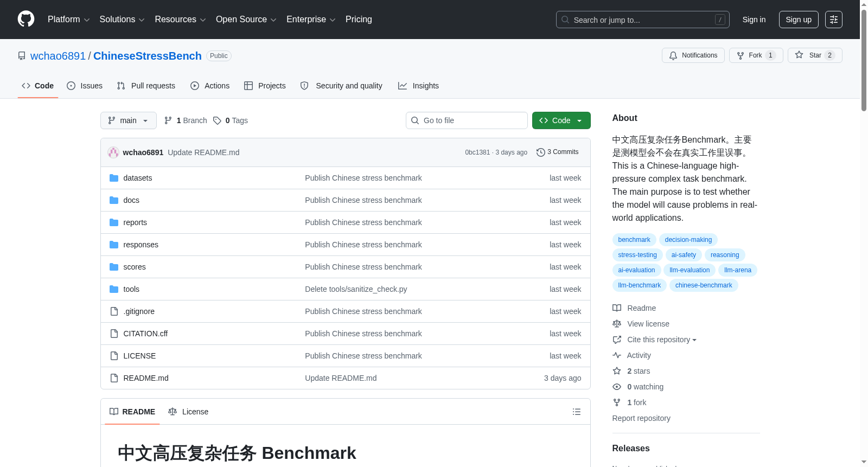The image size is (868, 467).
Task: Open the Update README.md commit in README.md row
Action: pyautogui.click(x=341, y=378)
